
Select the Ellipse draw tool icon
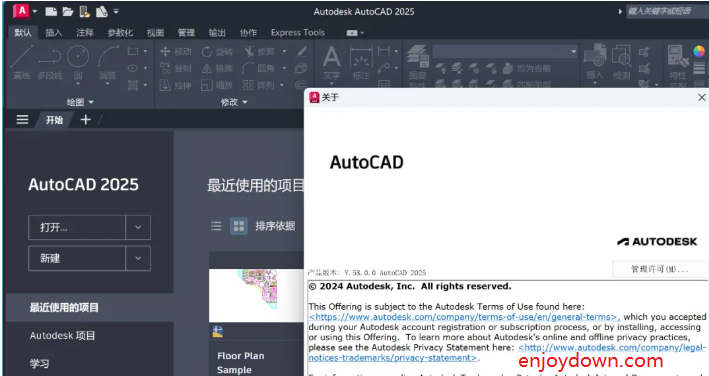coord(133,68)
